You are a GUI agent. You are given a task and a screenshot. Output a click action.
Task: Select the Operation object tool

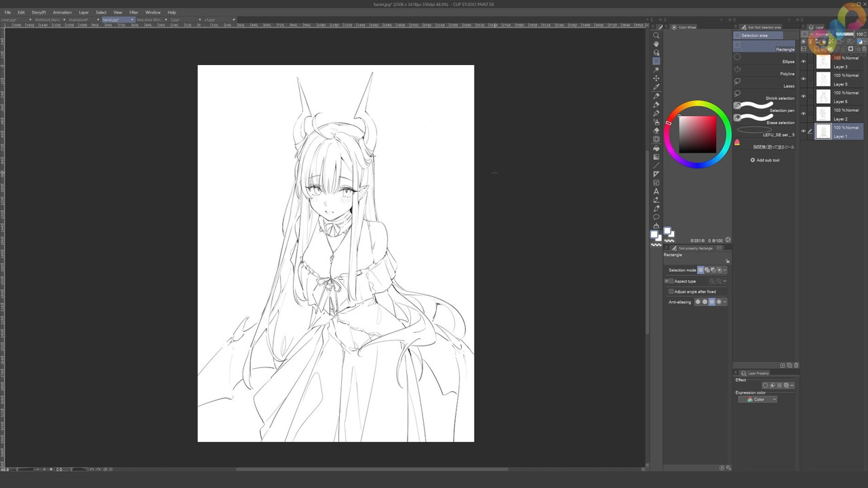[x=656, y=53]
